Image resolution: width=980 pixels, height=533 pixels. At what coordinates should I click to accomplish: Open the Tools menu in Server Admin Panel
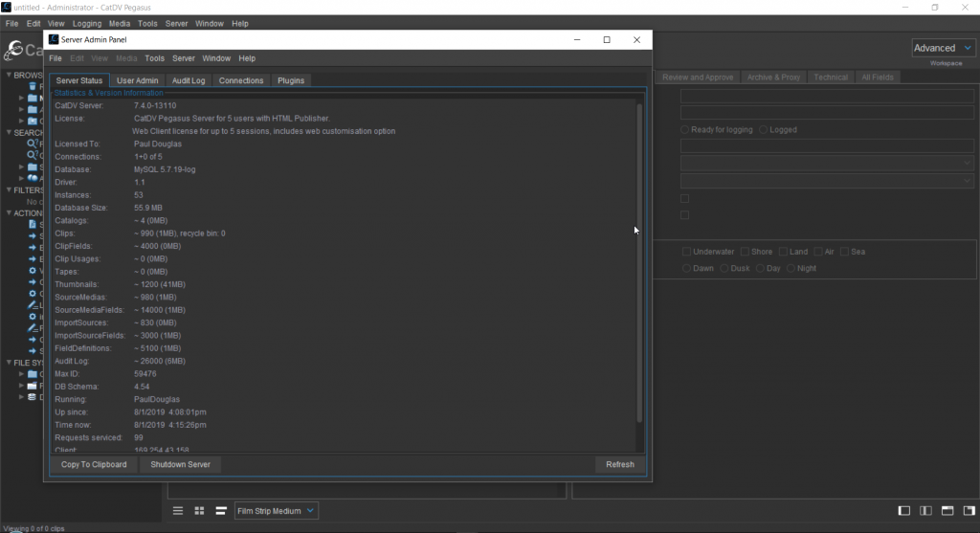tap(154, 58)
